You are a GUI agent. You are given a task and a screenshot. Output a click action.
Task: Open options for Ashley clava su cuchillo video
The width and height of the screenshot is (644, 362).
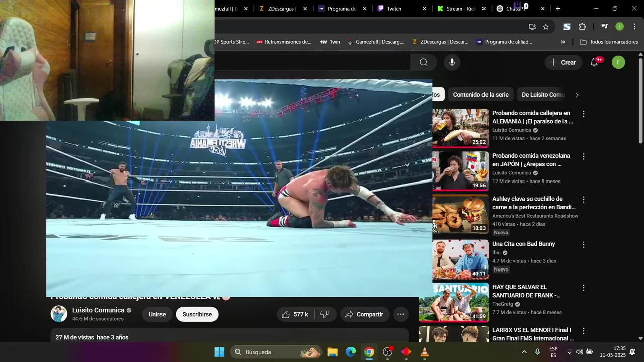coord(584,200)
